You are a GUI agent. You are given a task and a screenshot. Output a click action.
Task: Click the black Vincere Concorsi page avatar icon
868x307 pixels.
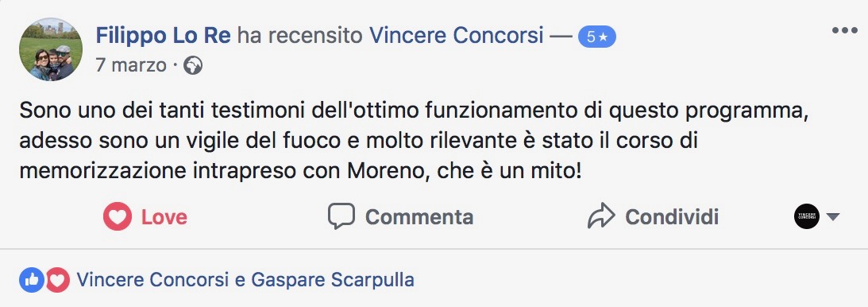[807, 216]
